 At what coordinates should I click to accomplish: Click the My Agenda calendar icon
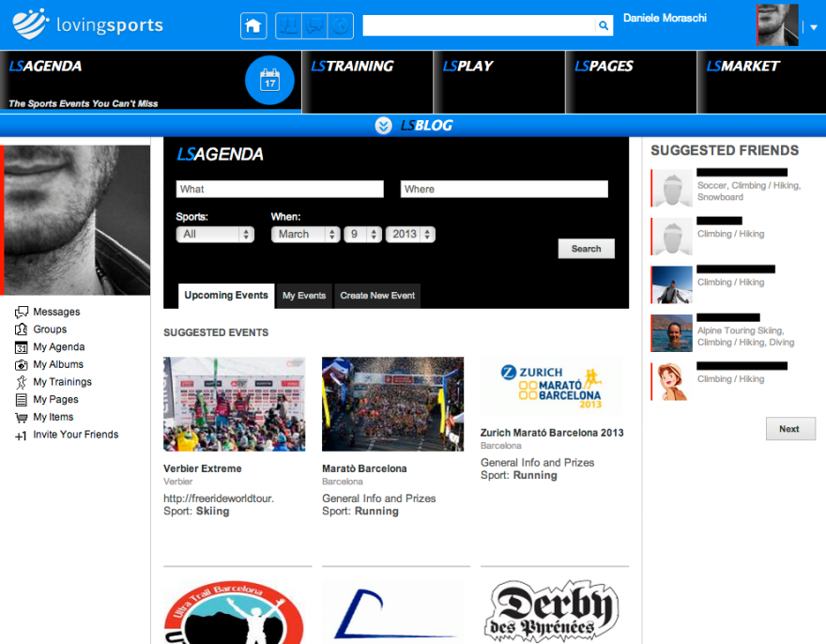[x=21, y=348]
